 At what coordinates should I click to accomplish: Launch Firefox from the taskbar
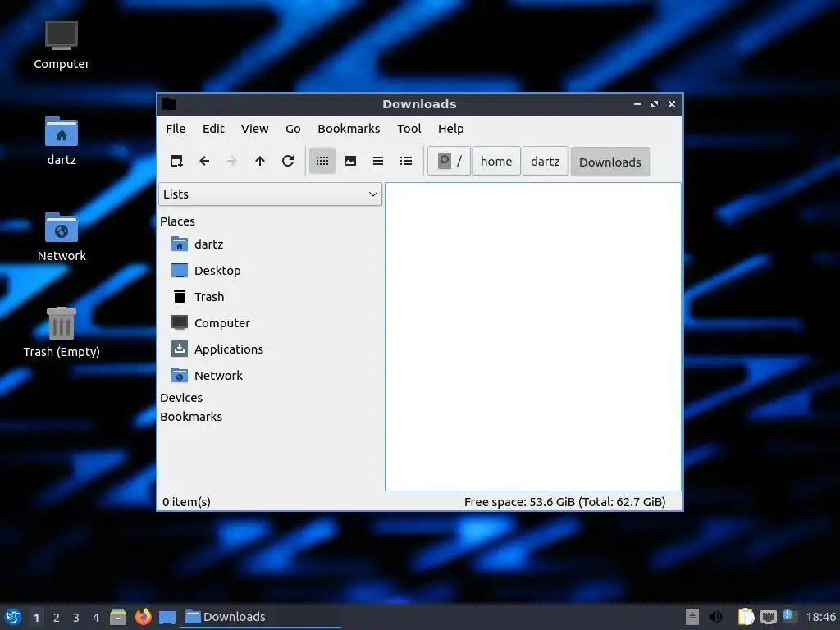[x=143, y=617]
